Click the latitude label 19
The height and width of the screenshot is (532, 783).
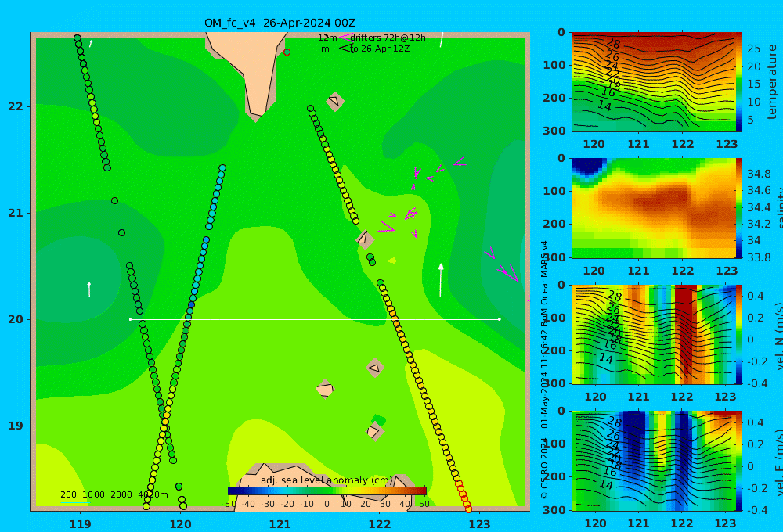coord(16,426)
